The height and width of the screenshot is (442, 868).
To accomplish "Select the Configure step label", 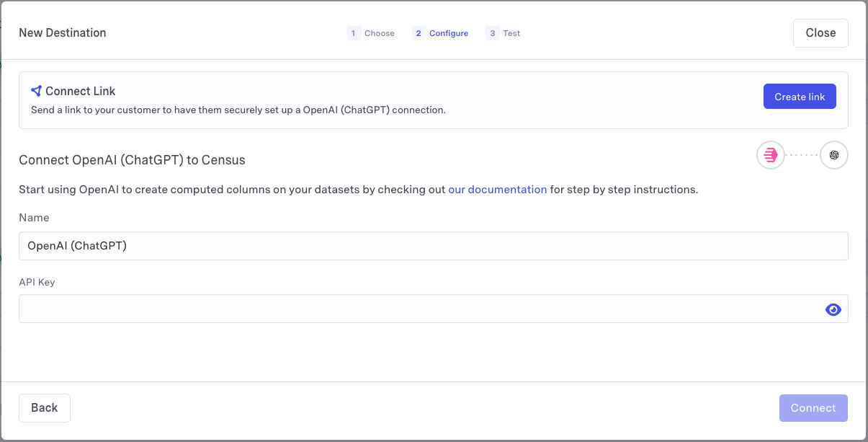I will 448,33.
